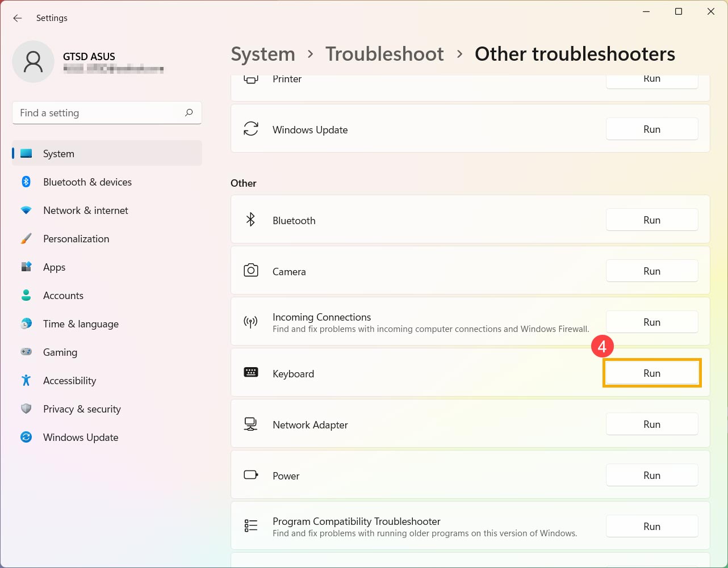Go to Privacy & security settings
Screen dimensions: 728x568
tap(107, 409)
